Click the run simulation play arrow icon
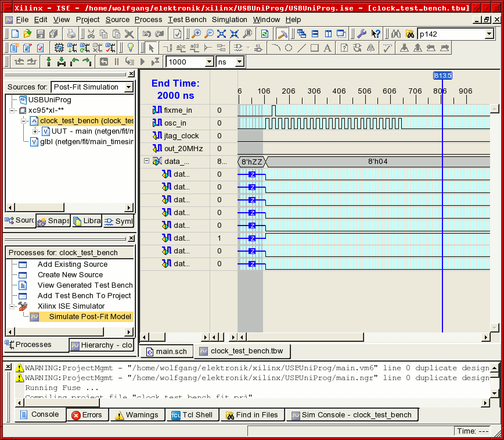Screen dimensions: 504x440 point(142,62)
